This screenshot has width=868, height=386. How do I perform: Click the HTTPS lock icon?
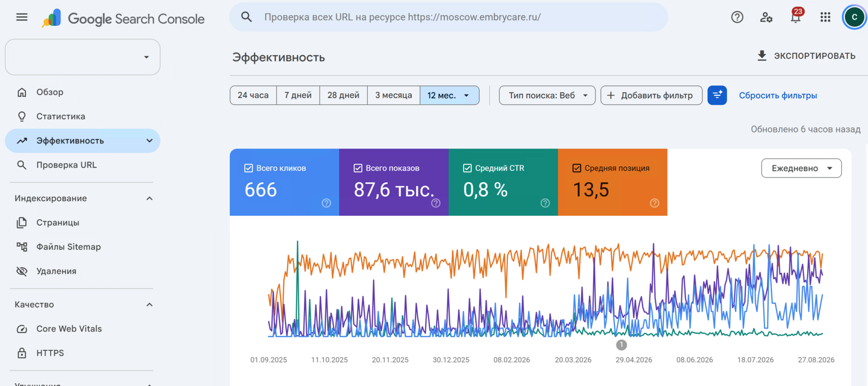[22, 353]
